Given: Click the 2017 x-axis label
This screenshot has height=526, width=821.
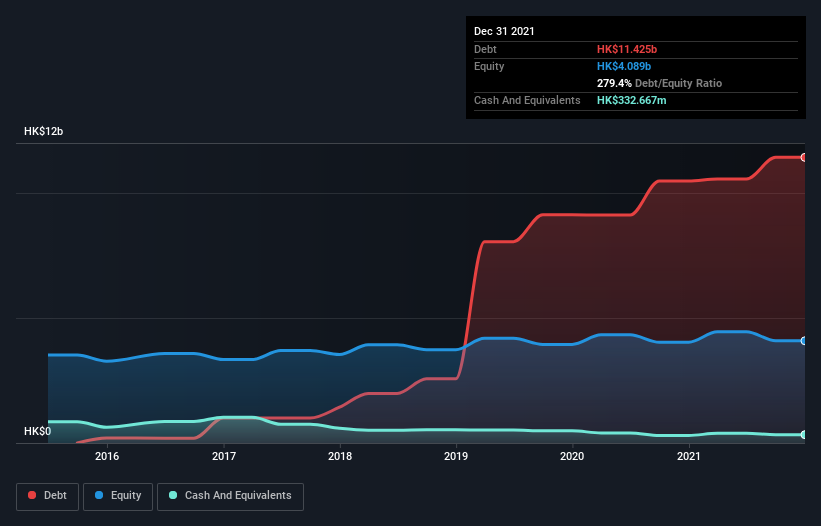Looking at the screenshot, I should [224, 456].
